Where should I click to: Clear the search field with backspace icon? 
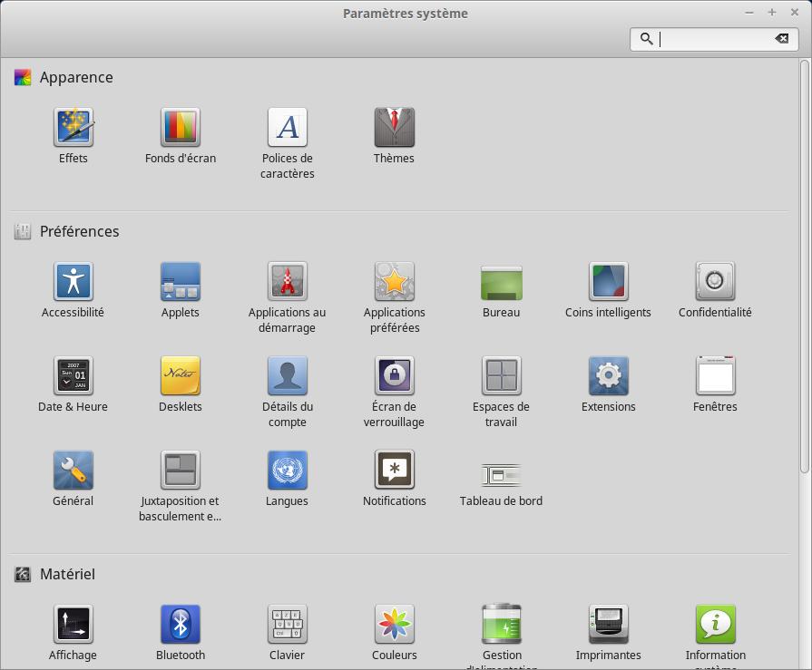pyautogui.click(x=781, y=39)
